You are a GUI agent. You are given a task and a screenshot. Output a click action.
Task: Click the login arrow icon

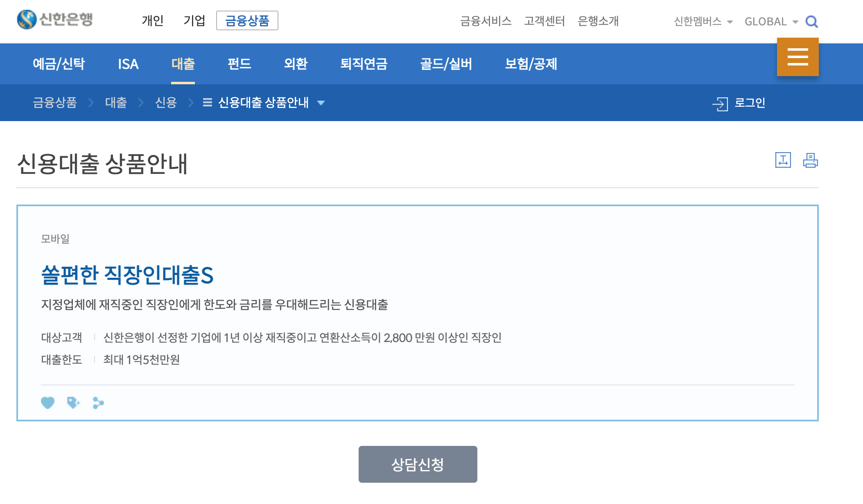720,103
